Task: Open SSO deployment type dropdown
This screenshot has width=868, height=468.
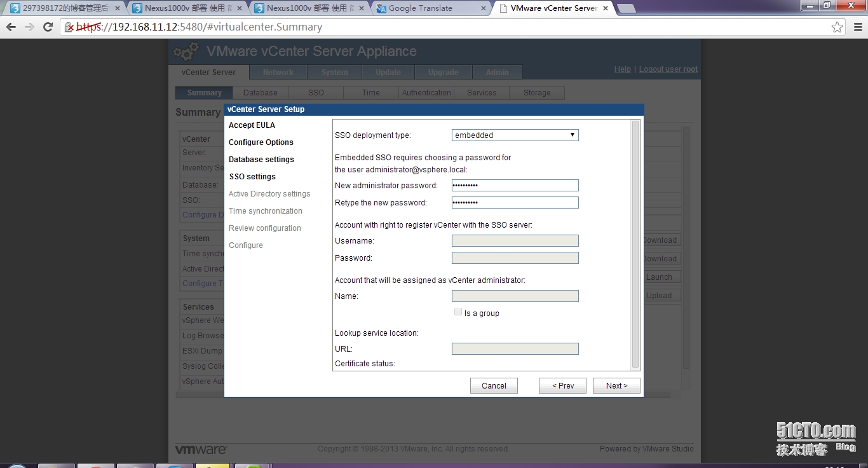Action: (x=515, y=135)
